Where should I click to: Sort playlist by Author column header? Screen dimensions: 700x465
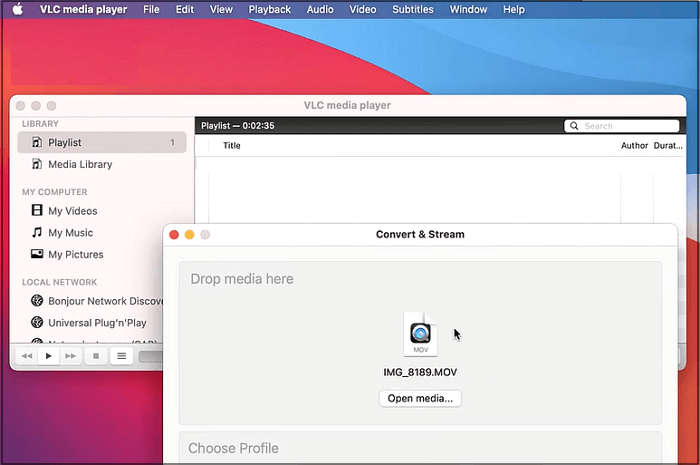(x=634, y=146)
